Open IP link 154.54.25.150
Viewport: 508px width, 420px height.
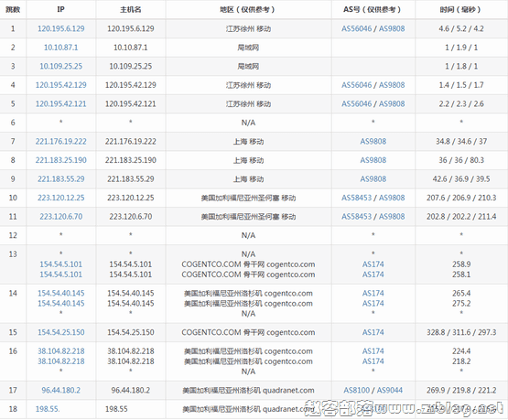pos(61,332)
